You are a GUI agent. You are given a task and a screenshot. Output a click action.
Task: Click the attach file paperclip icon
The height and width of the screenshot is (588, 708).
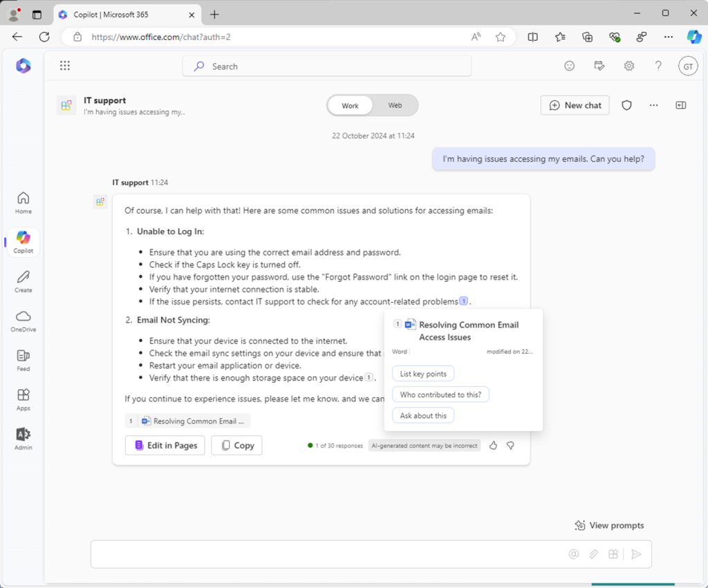593,554
